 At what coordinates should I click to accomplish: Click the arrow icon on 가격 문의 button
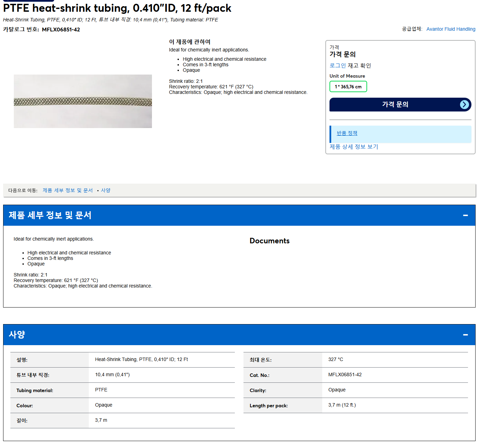click(465, 105)
